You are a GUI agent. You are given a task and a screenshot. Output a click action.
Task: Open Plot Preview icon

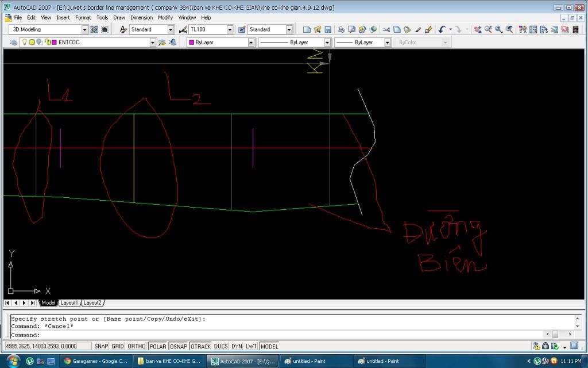pyautogui.click(x=351, y=29)
